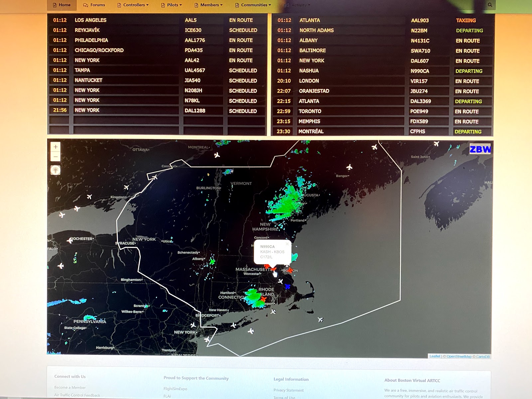Select the SWA710 Baltimore flight

pyautogui.click(x=383, y=51)
